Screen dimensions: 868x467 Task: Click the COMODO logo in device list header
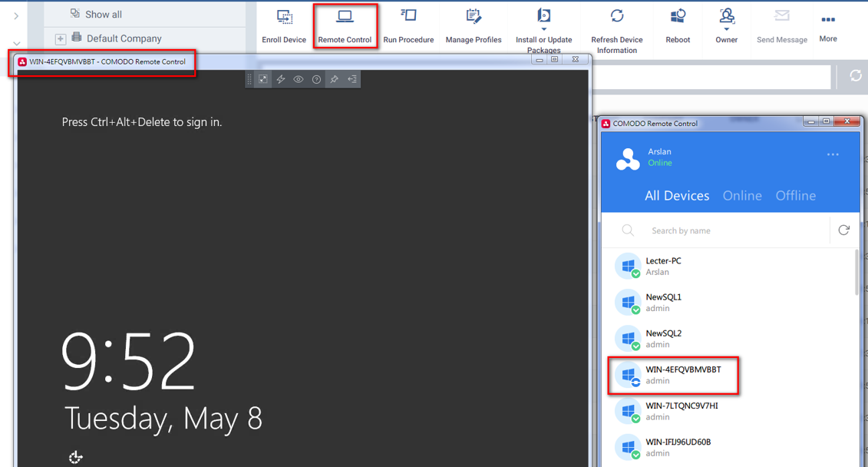tap(628, 159)
